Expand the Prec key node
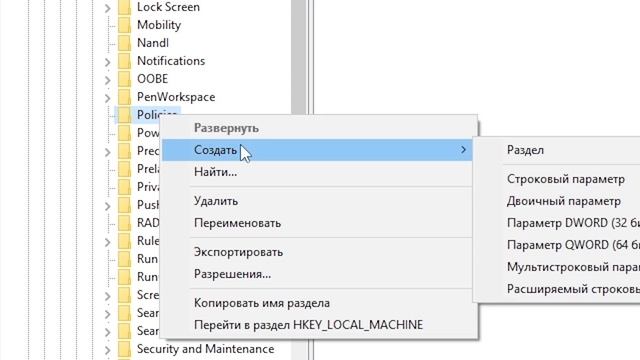 coord(107,152)
